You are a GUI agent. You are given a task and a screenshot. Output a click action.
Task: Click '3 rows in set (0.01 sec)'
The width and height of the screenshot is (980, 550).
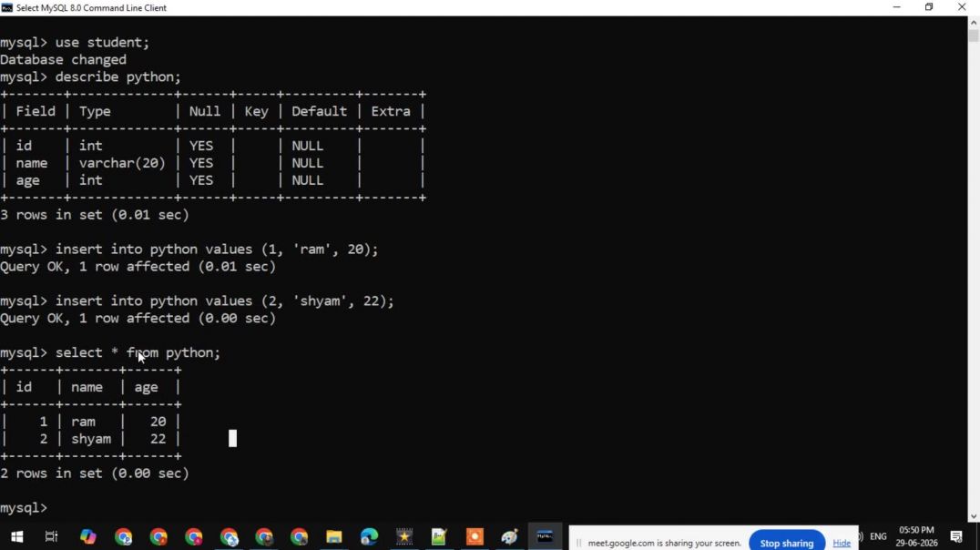click(x=95, y=215)
